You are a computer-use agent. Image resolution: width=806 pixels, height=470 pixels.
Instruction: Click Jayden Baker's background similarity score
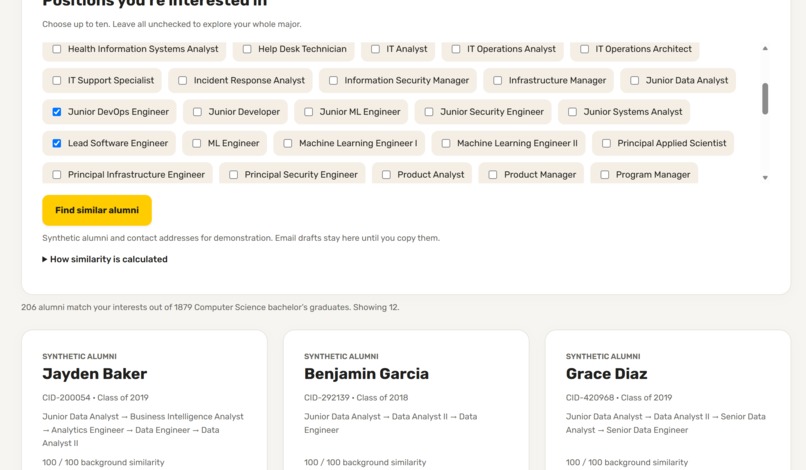pyautogui.click(x=103, y=462)
